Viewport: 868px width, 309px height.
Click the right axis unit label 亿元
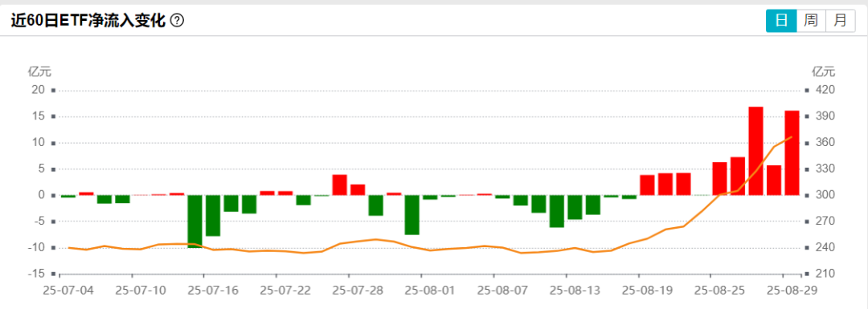click(823, 71)
